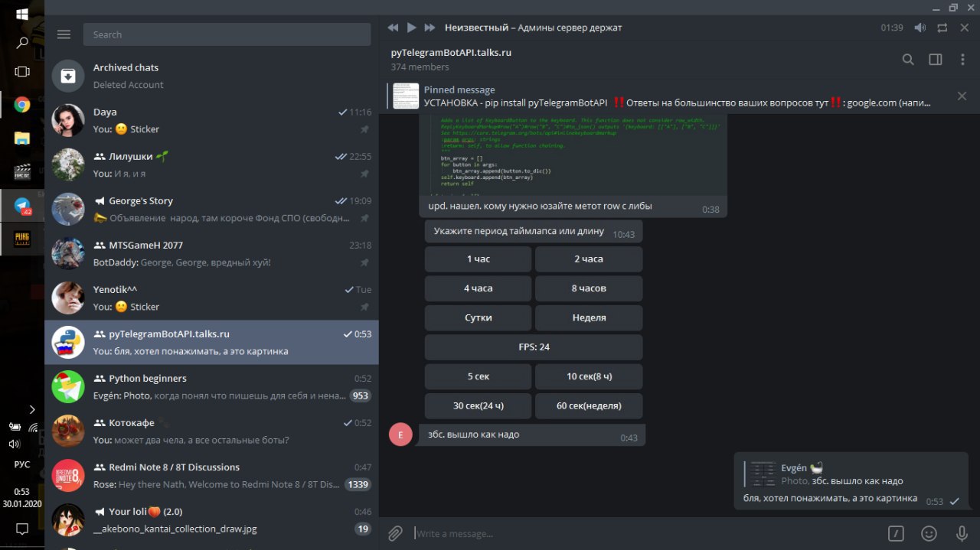Open the hamburger main menu
Screen dimensions: 980x550
tap(64, 34)
